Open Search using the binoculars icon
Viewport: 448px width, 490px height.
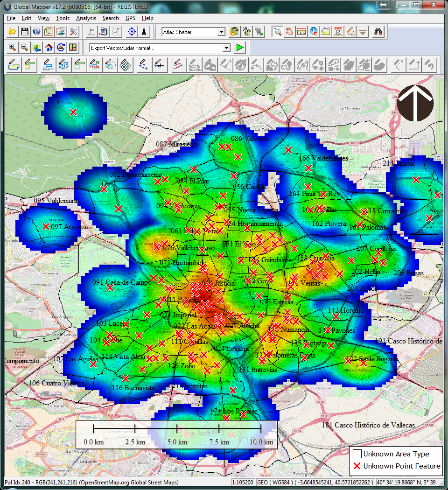(x=377, y=31)
